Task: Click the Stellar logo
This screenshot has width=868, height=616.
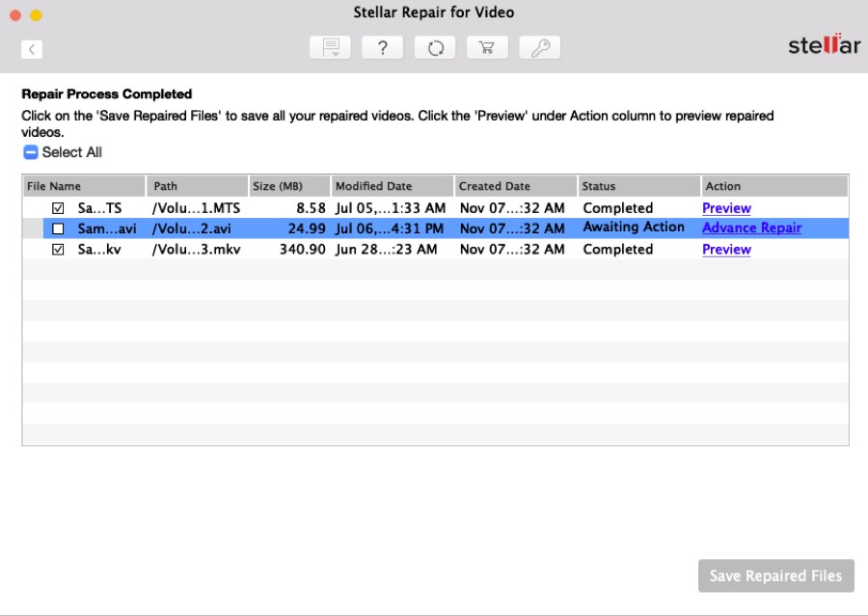Action: (x=823, y=45)
